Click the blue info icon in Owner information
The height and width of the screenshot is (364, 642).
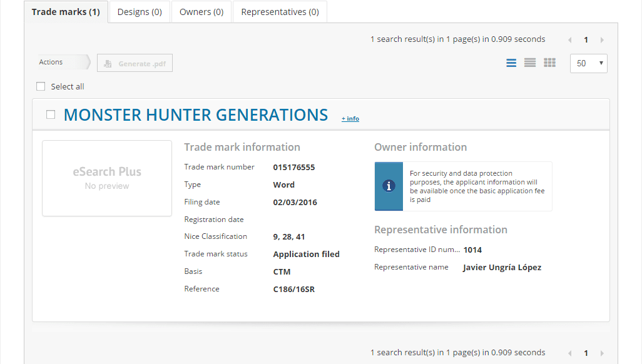tap(389, 186)
